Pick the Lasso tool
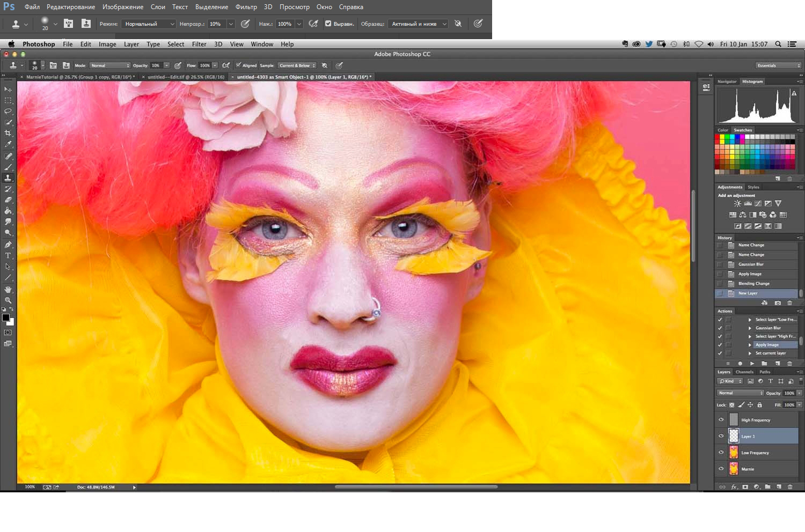The width and height of the screenshot is (805, 532). [x=8, y=112]
